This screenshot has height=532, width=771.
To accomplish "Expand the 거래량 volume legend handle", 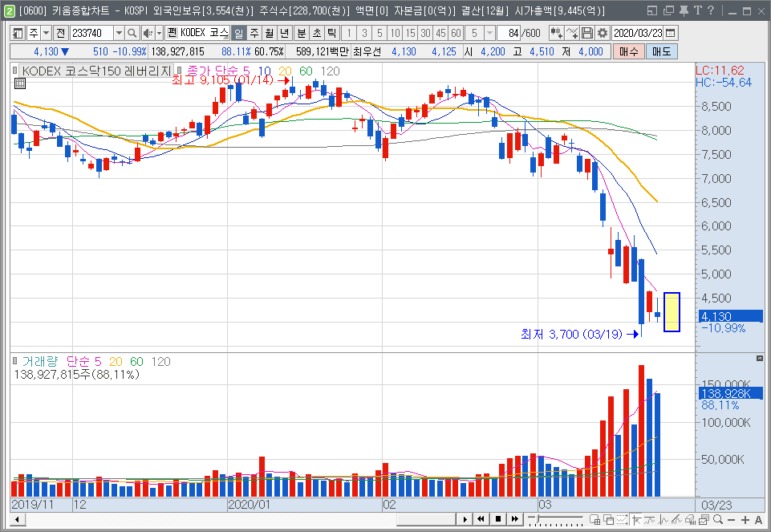I will pos(14,360).
